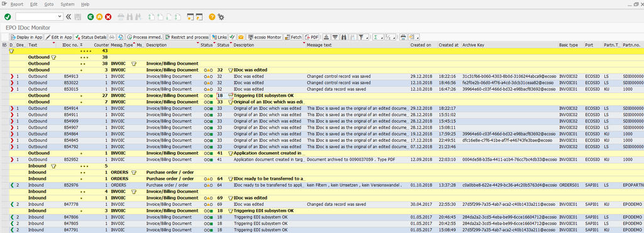Viewport: 644px width, 233px height.
Task: Click the Process immed. button
Action: point(145,37)
